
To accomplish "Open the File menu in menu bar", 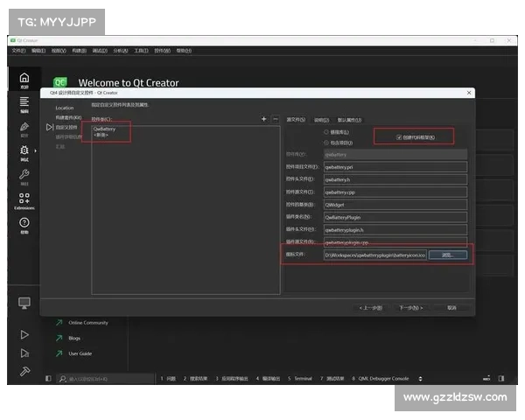I will point(18,51).
